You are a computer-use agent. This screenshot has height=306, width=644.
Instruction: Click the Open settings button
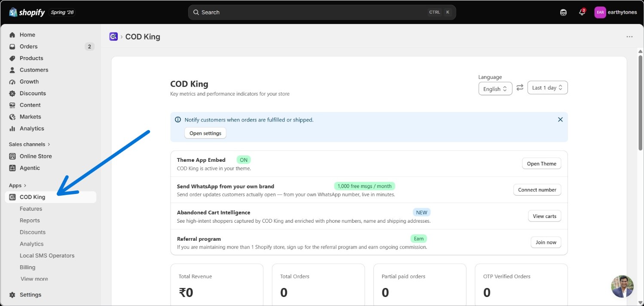(x=205, y=133)
